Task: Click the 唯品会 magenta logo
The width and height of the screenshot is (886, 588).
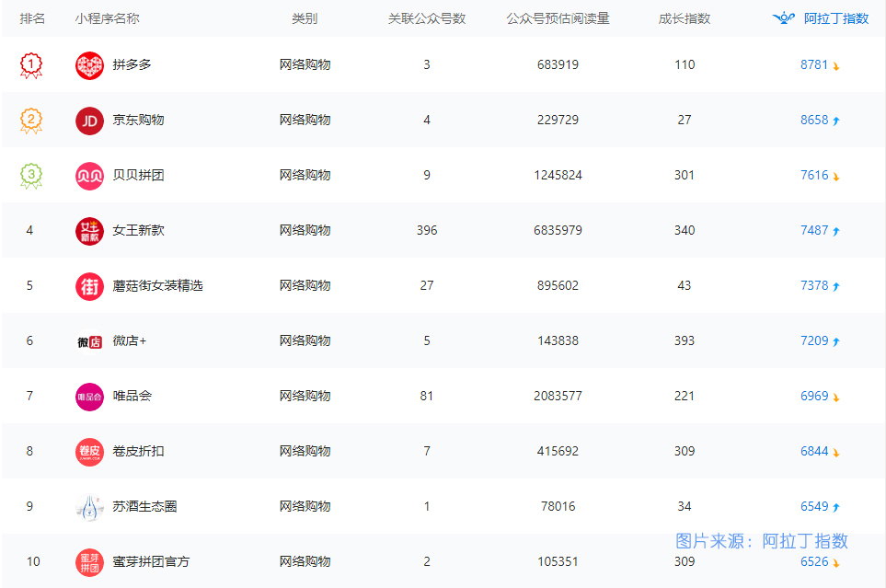Action: (x=89, y=397)
